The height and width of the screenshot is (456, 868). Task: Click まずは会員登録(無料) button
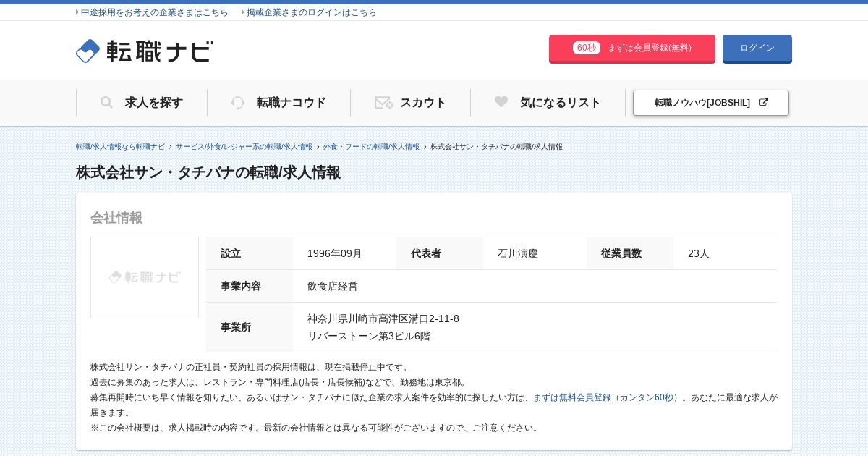click(x=632, y=48)
